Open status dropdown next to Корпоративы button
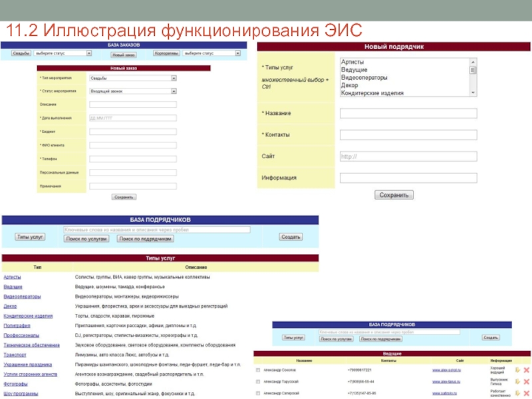The width and height of the screenshot is (532, 399). [x=212, y=53]
